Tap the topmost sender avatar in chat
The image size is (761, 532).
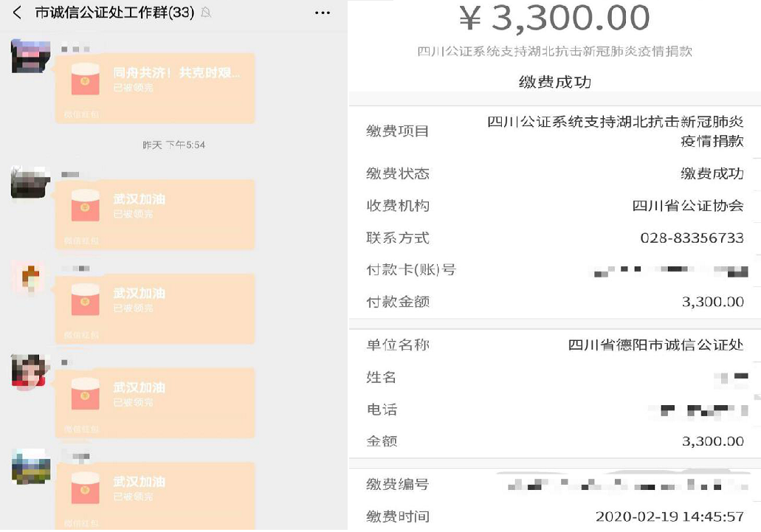click(31, 57)
